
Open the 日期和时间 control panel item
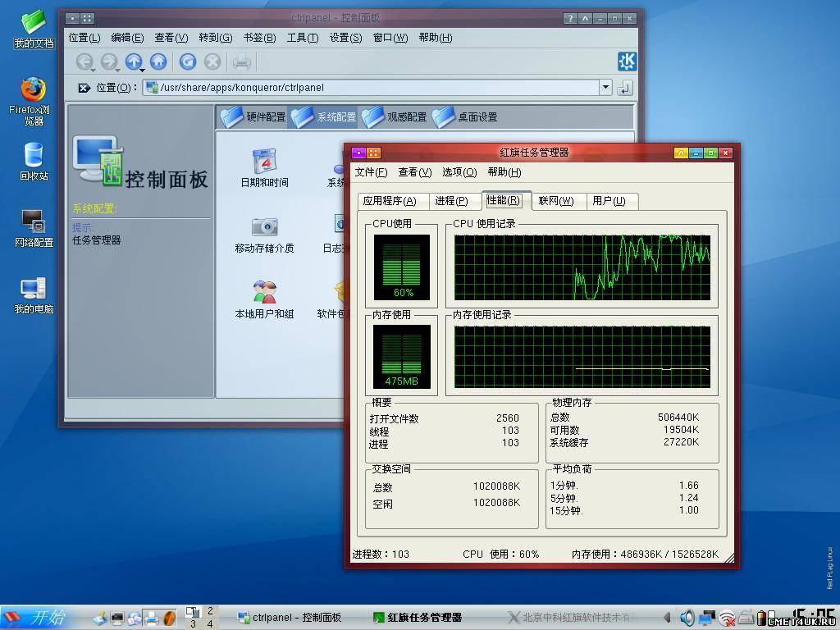(264, 168)
